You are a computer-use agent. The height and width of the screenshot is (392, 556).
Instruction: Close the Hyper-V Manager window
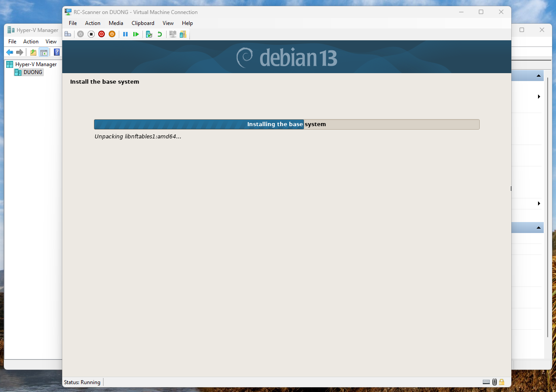pyautogui.click(x=542, y=30)
